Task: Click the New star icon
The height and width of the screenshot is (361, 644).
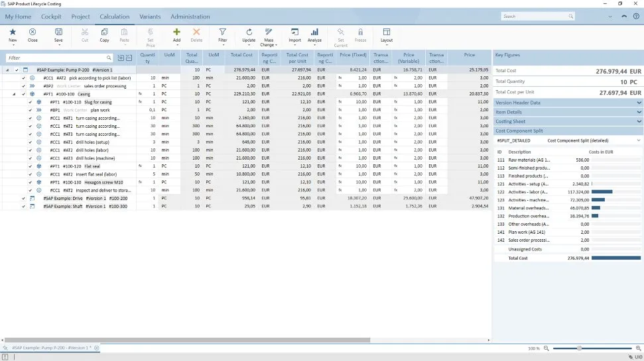Action: (13, 32)
